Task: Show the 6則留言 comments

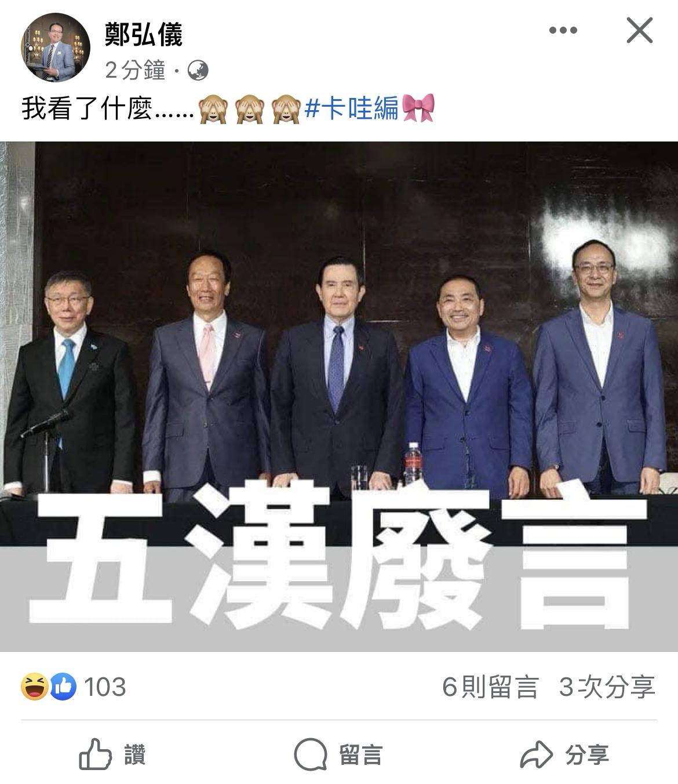Action: point(490,687)
